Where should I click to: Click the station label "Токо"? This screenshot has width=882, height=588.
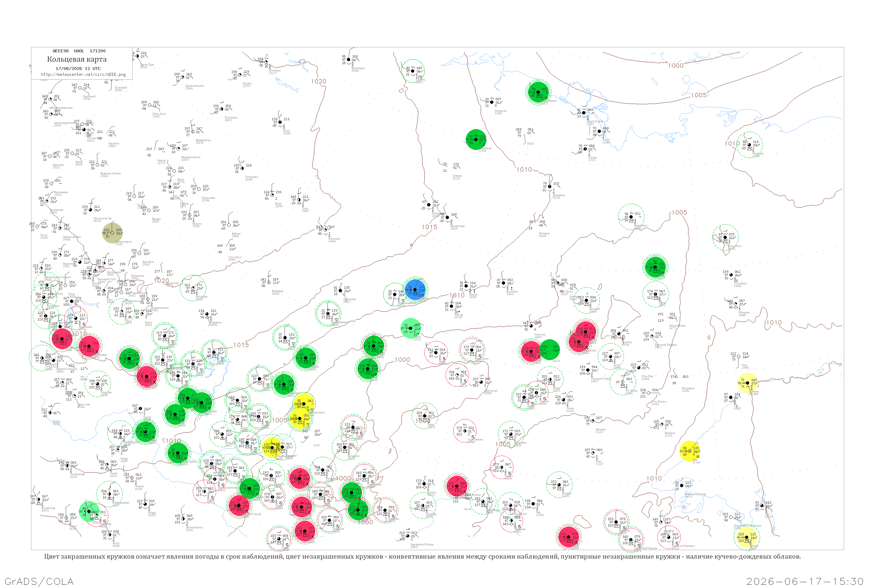[599, 462]
